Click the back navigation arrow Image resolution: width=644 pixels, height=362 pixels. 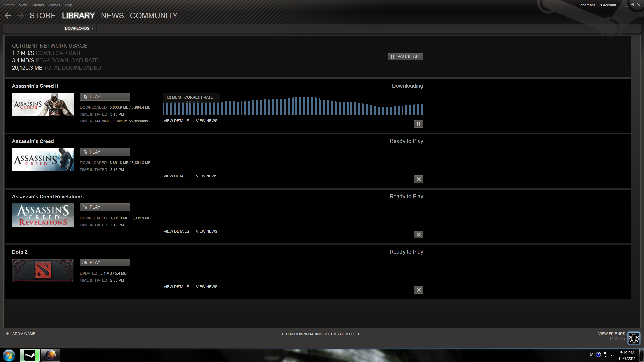pyautogui.click(x=8, y=16)
